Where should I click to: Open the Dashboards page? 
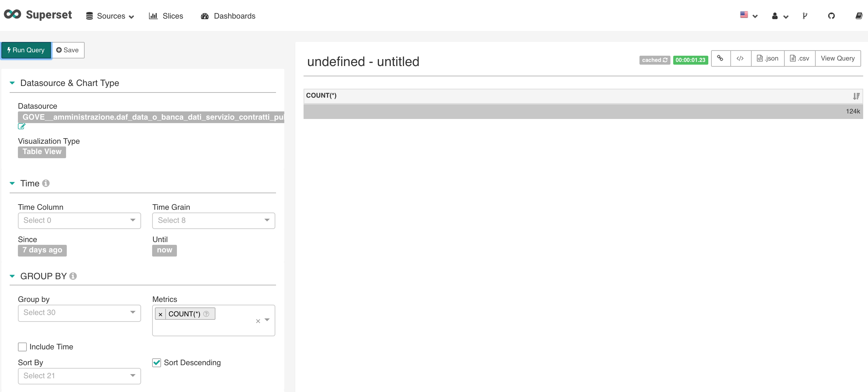point(228,16)
